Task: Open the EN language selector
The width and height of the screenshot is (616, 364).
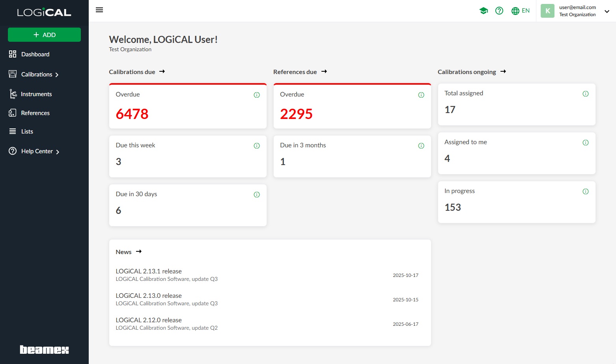Action: coord(521,11)
